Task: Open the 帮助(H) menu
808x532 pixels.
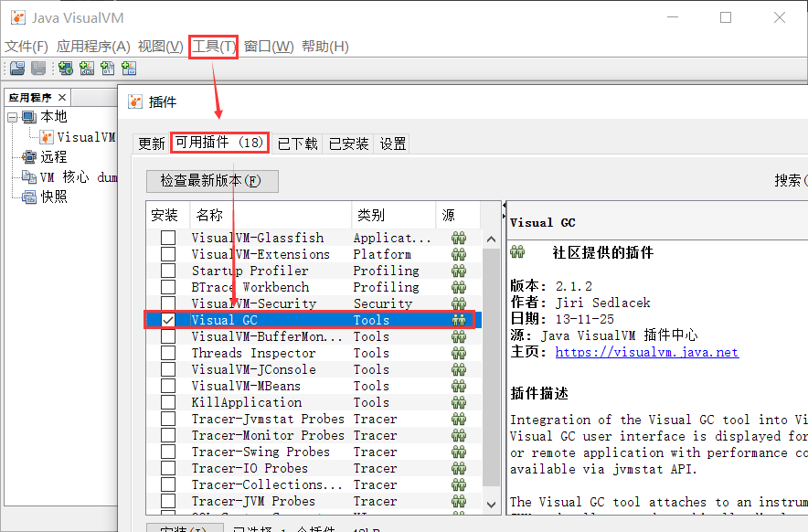Action: (325, 47)
